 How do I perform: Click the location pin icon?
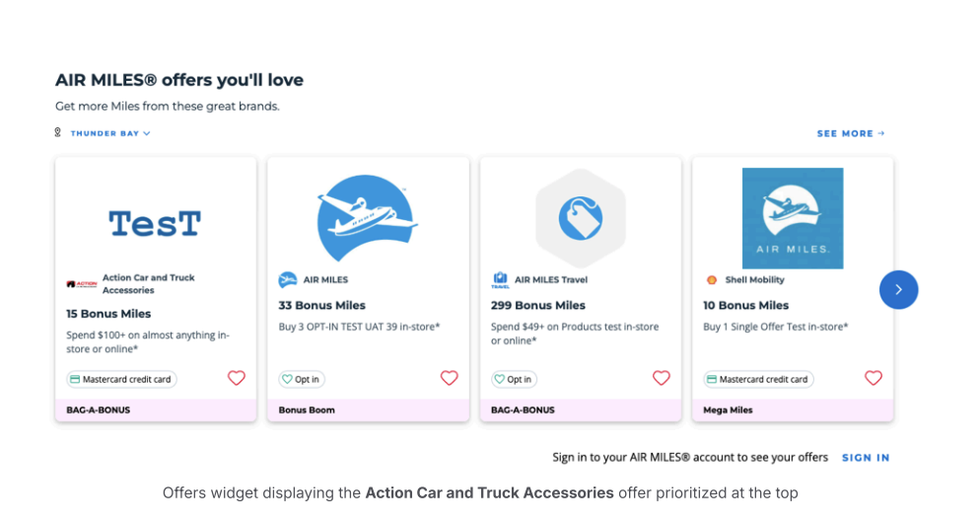point(58,133)
